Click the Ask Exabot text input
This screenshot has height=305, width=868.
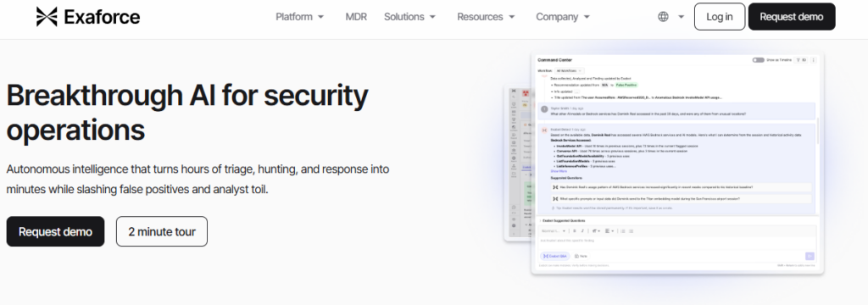point(676,243)
